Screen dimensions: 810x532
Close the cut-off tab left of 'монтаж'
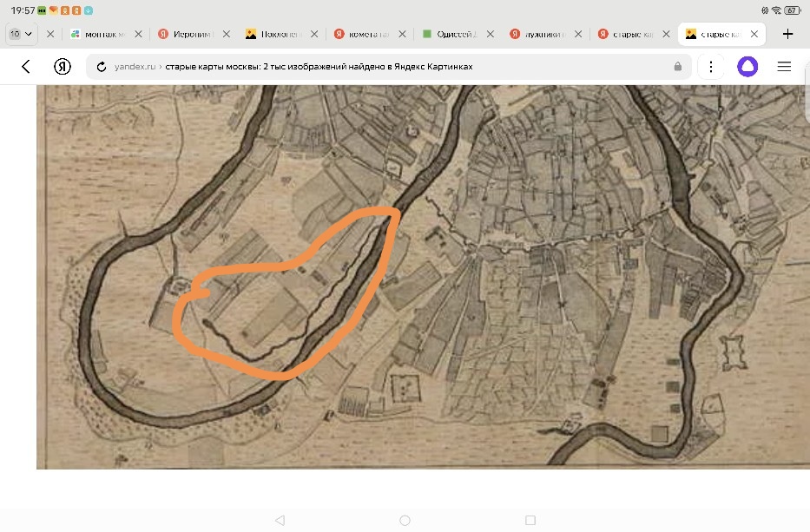pyautogui.click(x=50, y=34)
